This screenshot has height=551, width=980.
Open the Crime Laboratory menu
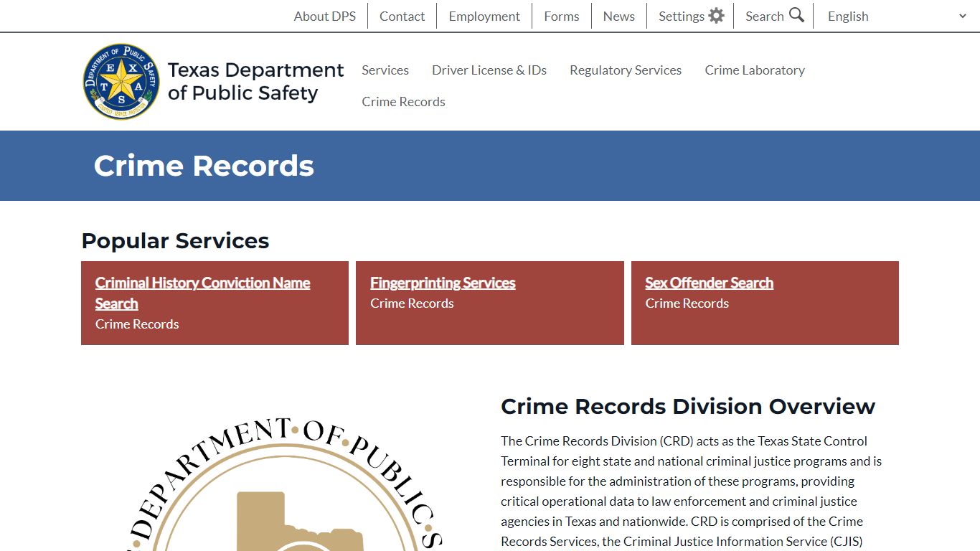coord(755,70)
